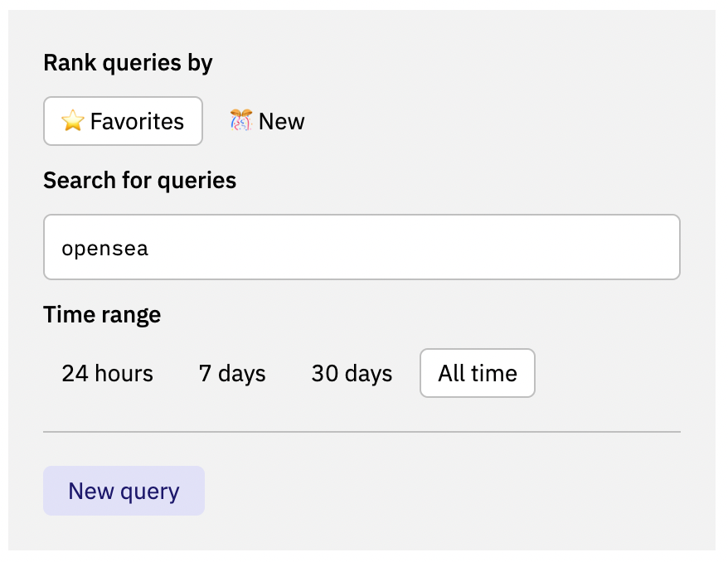
Task: Select the 30 days time range
Action: 352,374
